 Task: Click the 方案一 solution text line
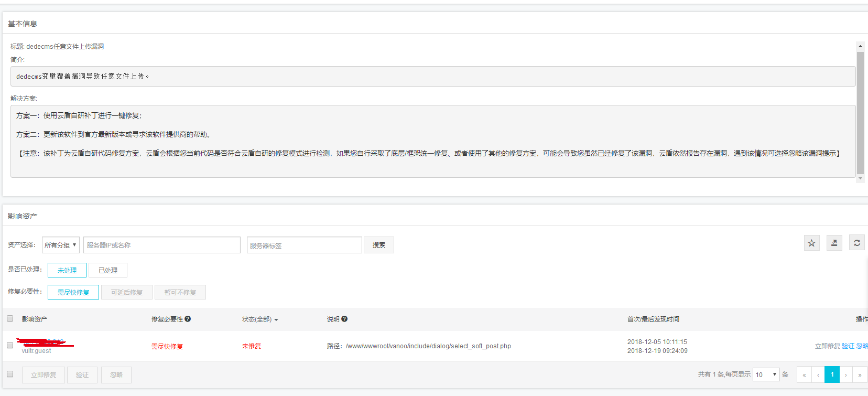coord(79,115)
